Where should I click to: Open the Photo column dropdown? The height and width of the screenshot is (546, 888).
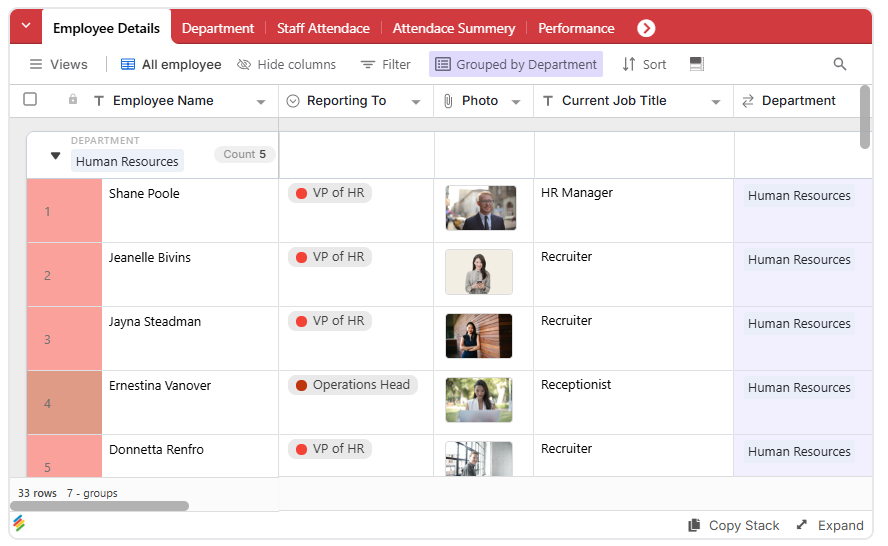[516, 103]
